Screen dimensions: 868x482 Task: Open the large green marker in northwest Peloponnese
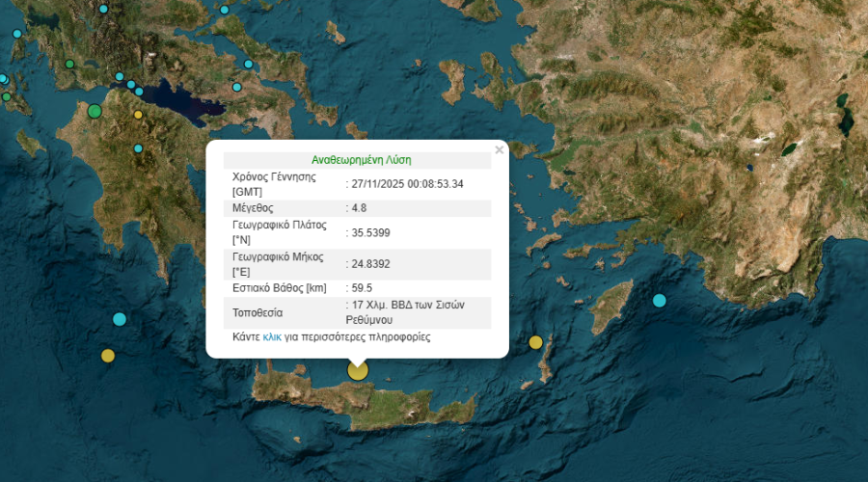pos(95,111)
